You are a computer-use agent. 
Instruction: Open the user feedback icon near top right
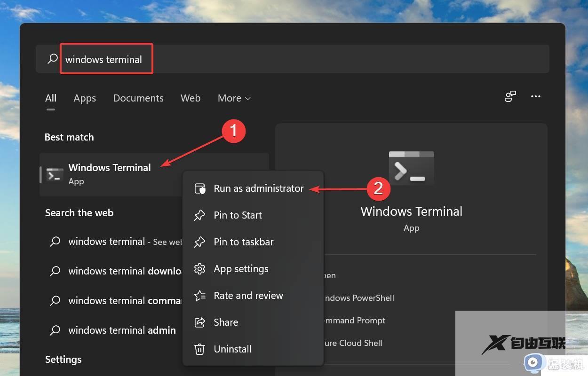510,96
